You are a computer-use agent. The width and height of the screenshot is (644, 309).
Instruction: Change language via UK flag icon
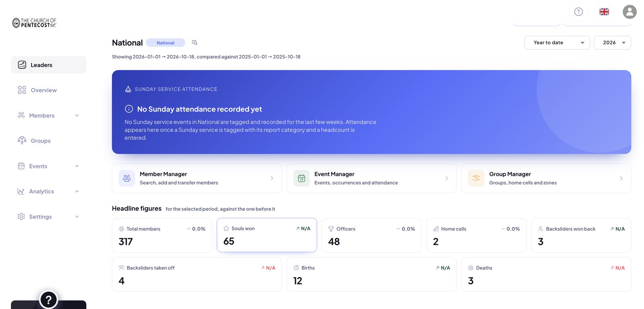604,12
